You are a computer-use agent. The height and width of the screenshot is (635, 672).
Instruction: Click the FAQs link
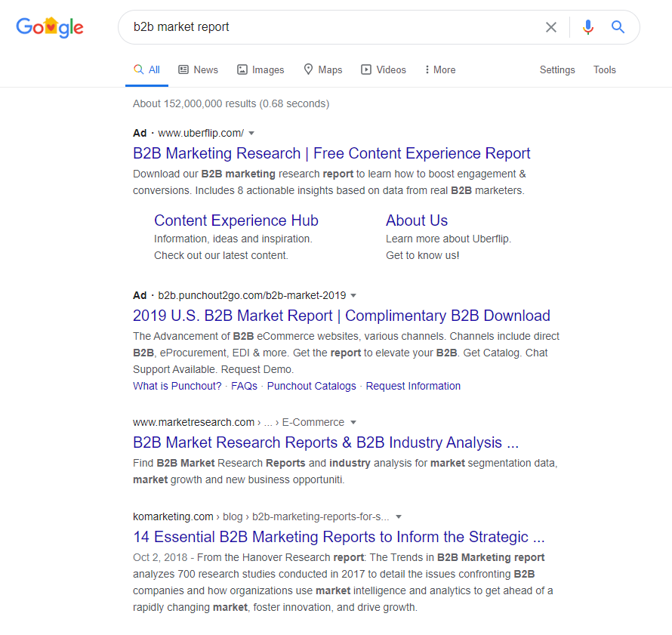(x=244, y=386)
